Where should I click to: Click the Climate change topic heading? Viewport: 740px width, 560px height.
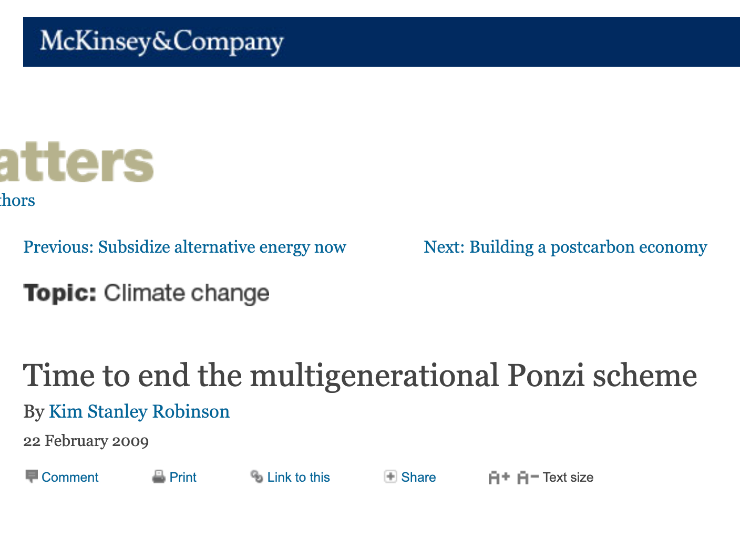click(146, 293)
